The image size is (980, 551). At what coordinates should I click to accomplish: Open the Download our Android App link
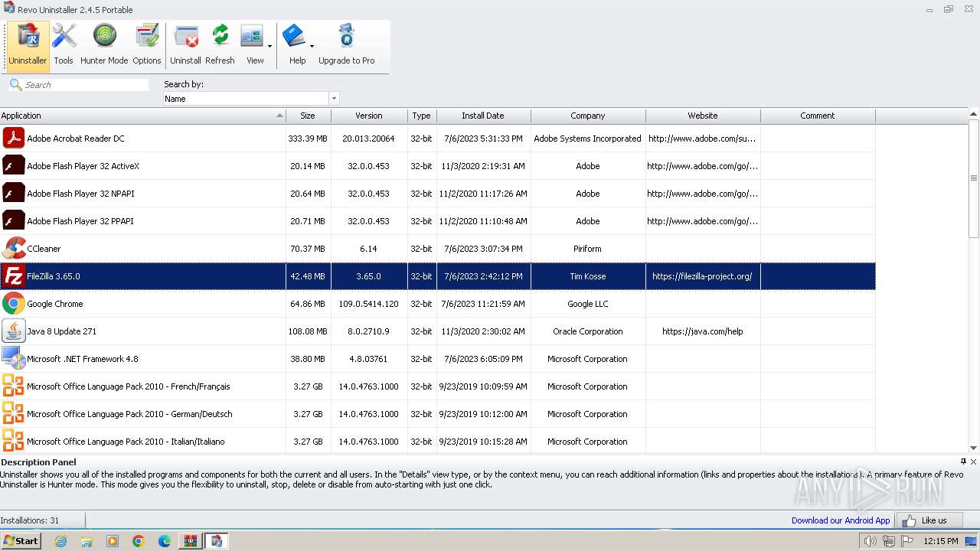pos(841,520)
